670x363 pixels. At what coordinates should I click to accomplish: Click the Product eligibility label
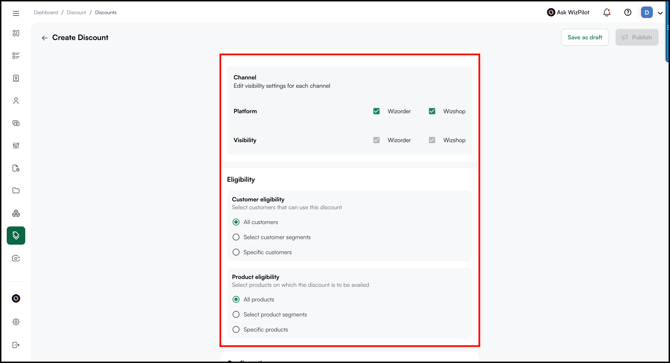pos(256,277)
